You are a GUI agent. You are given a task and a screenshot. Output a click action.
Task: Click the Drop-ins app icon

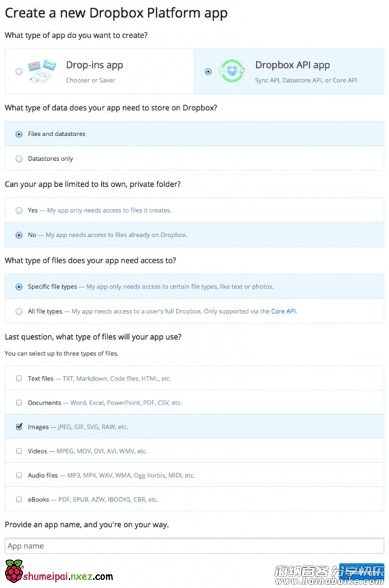pos(41,71)
